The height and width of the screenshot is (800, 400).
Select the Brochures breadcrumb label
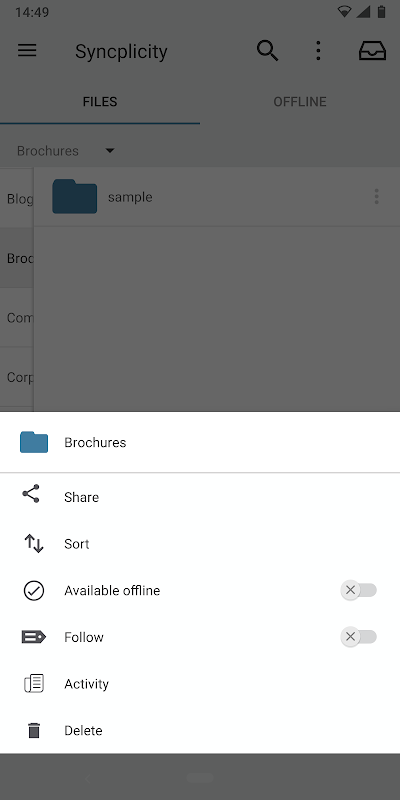[x=48, y=151]
